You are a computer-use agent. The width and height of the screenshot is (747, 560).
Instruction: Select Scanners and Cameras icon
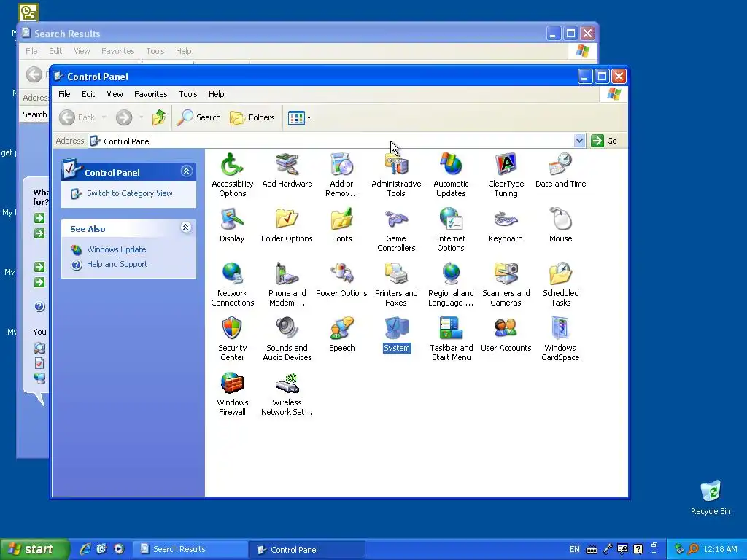(506, 274)
